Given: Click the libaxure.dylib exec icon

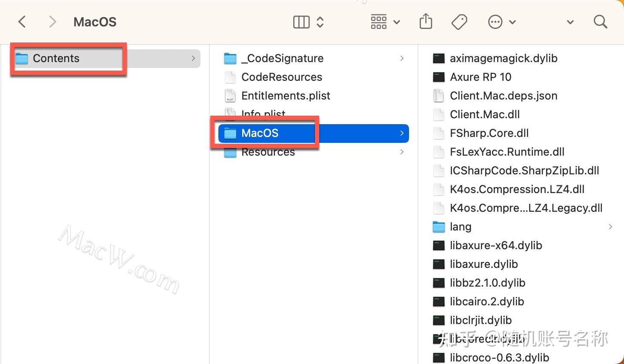Looking at the screenshot, I should 439,264.
